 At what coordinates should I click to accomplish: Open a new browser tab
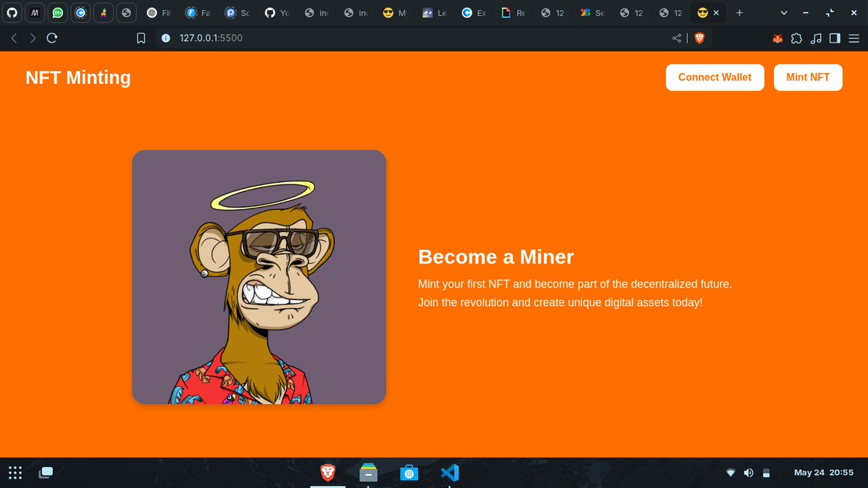pyautogui.click(x=739, y=12)
